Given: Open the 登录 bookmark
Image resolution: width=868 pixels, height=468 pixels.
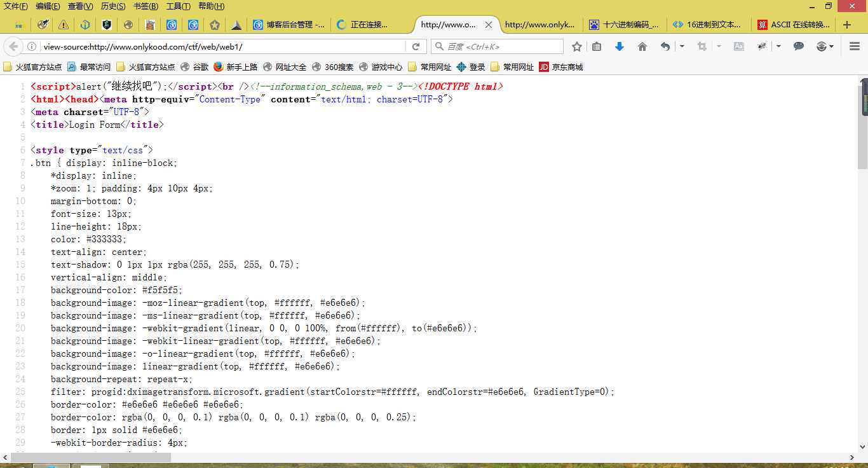Looking at the screenshot, I should tap(471, 67).
